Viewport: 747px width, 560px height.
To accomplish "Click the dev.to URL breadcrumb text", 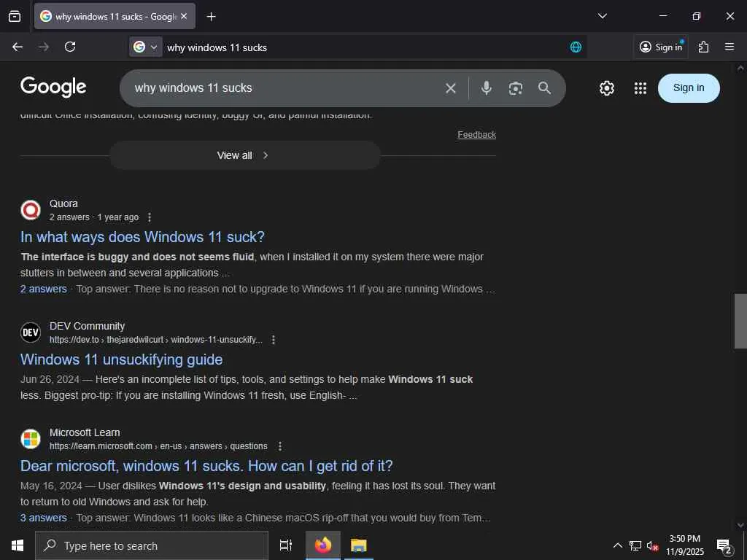I will (x=156, y=340).
